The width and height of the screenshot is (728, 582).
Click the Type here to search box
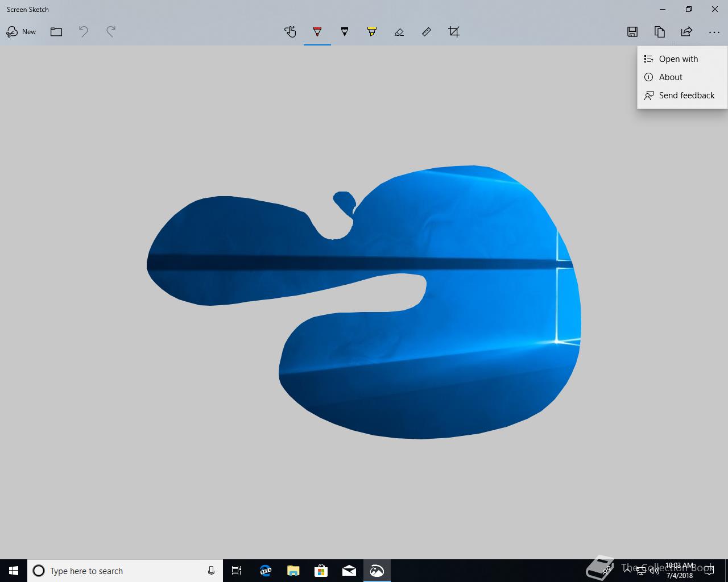point(125,571)
